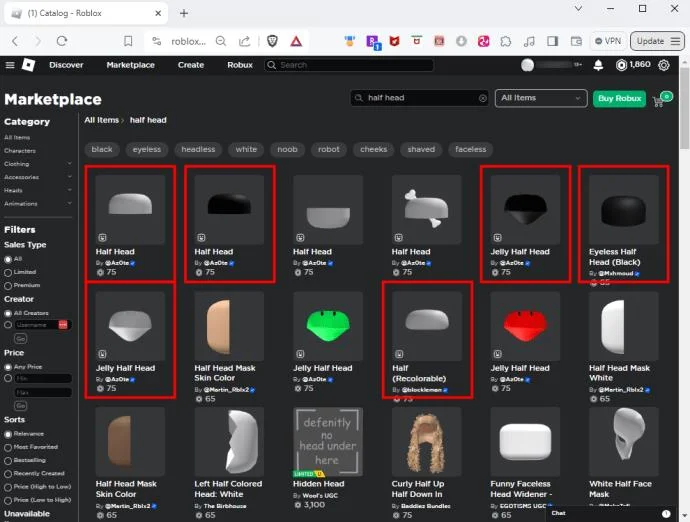Sort by Bestselling
The height and width of the screenshot is (522, 690).
point(8,460)
